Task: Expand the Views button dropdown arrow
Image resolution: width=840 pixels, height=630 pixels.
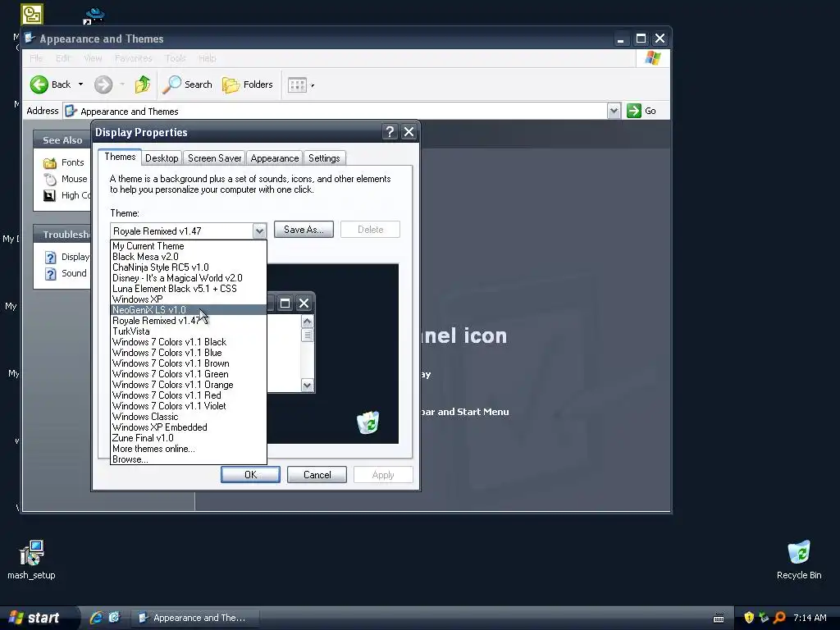Action: pyautogui.click(x=313, y=85)
